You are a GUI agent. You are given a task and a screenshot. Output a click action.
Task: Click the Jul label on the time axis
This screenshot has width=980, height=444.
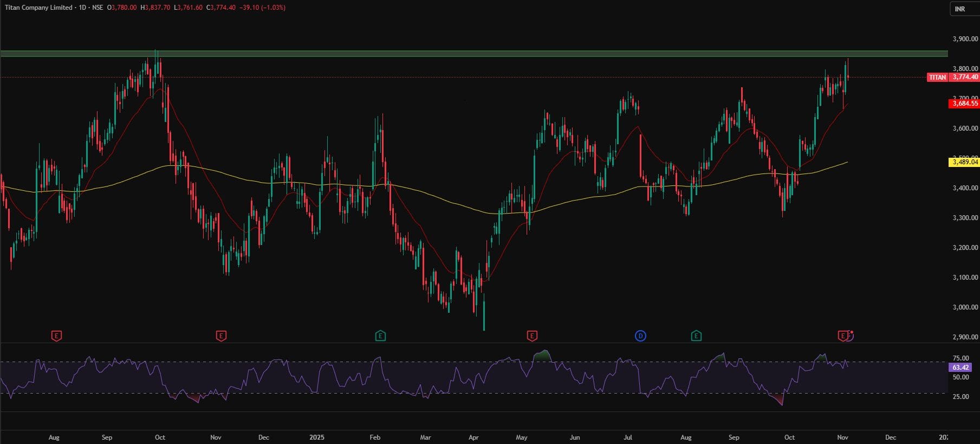[x=628, y=437]
